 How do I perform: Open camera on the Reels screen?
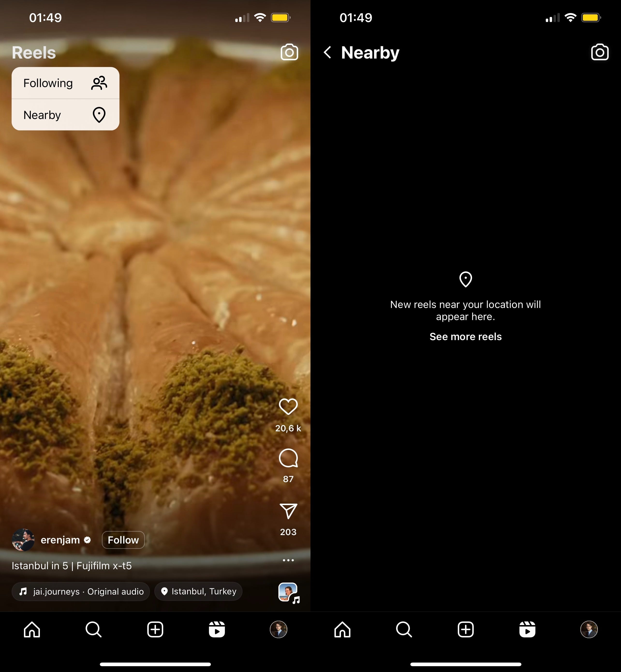click(289, 52)
